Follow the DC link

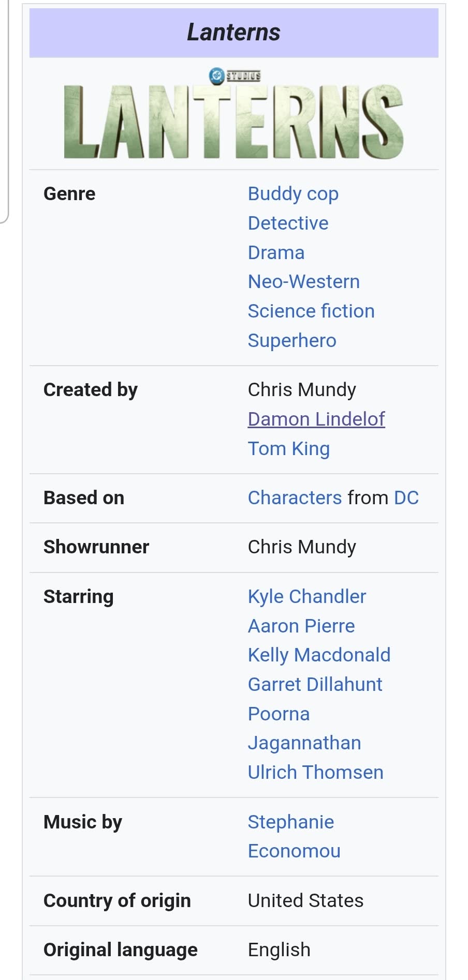[406, 498]
